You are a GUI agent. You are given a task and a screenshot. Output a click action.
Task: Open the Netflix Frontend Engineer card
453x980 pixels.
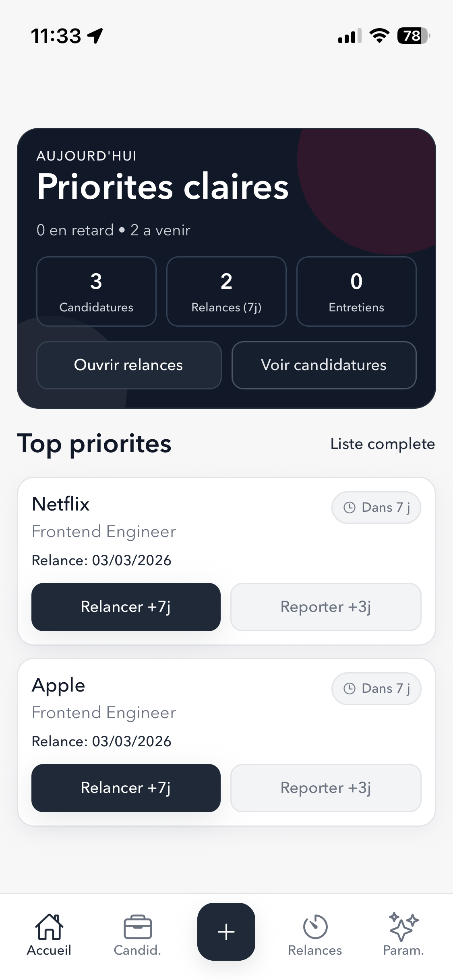click(x=161, y=531)
